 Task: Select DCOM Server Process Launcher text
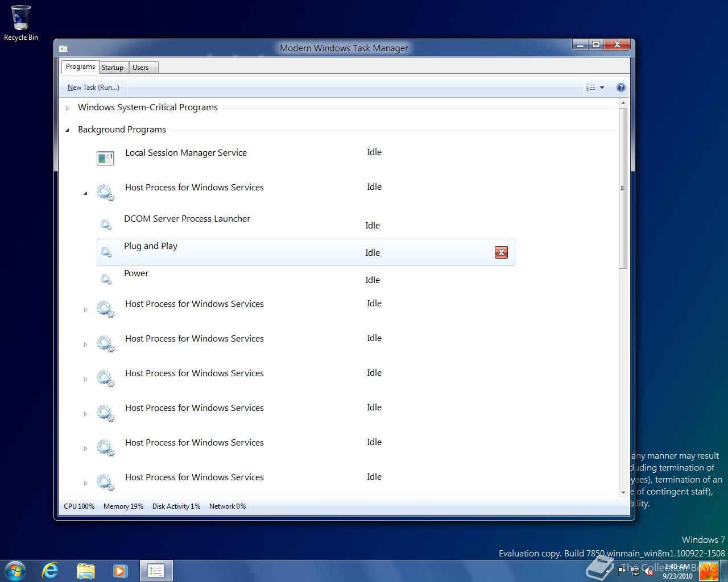(187, 219)
